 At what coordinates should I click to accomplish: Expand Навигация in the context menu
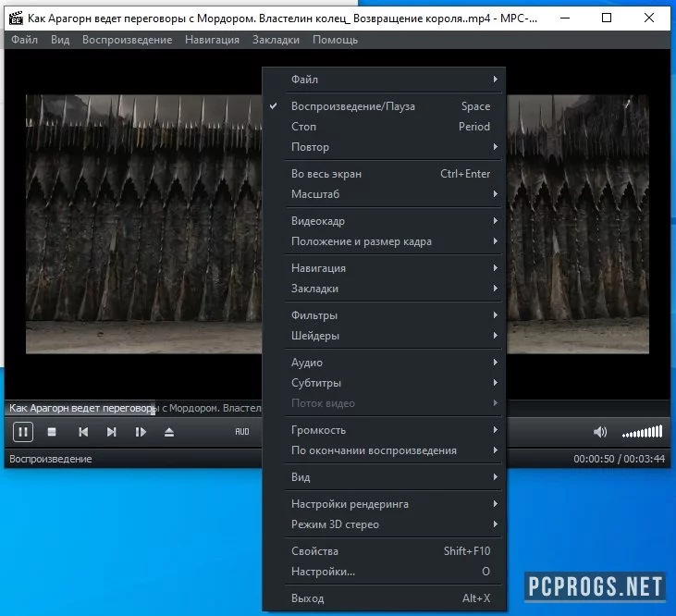(384, 267)
